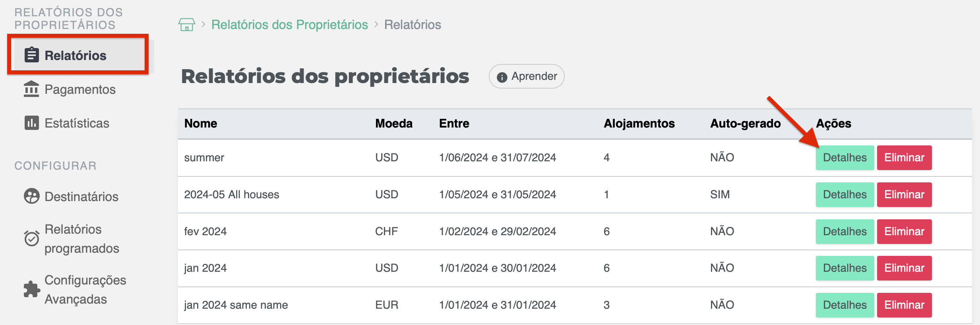Open details of 2024-05 All houses report
Image resolution: width=980 pixels, height=325 pixels.
tap(844, 194)
